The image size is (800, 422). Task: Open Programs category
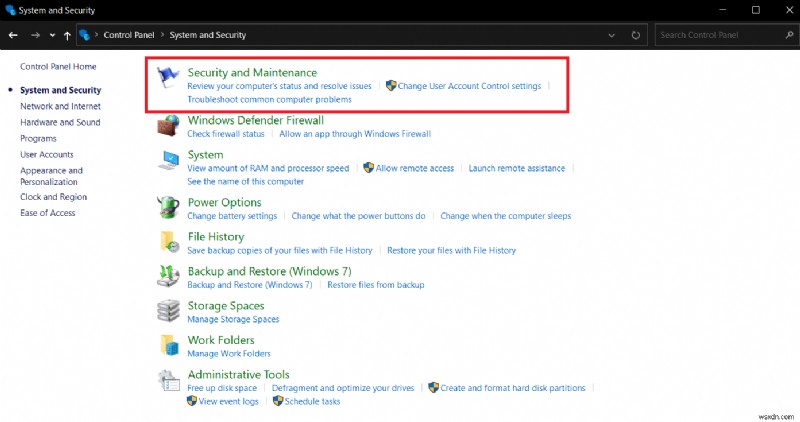point(38,138)
